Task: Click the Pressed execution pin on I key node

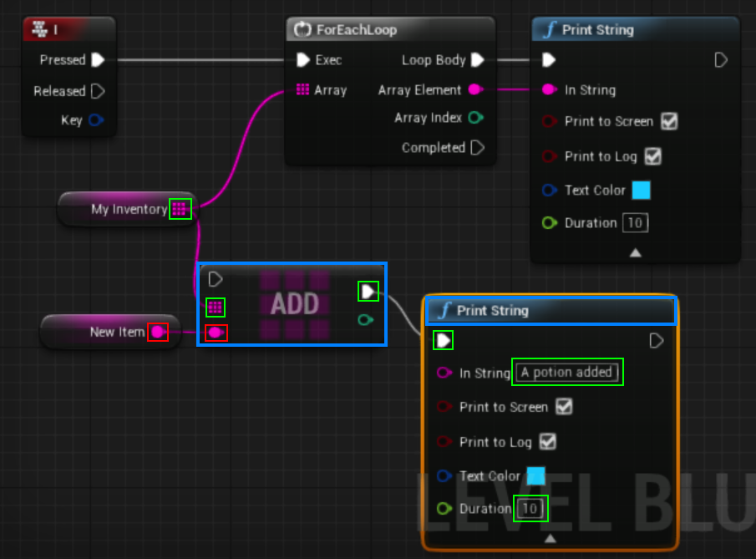Action: (98, 60)
